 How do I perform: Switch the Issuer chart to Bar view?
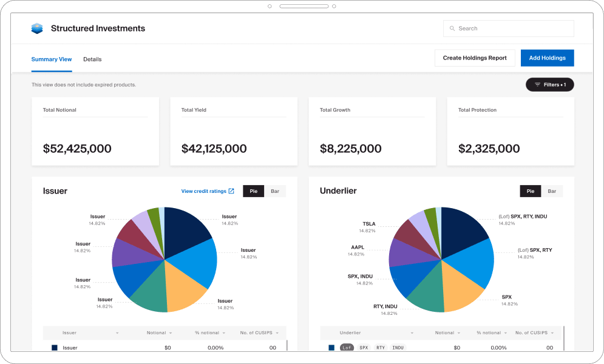tap(275, 190)
